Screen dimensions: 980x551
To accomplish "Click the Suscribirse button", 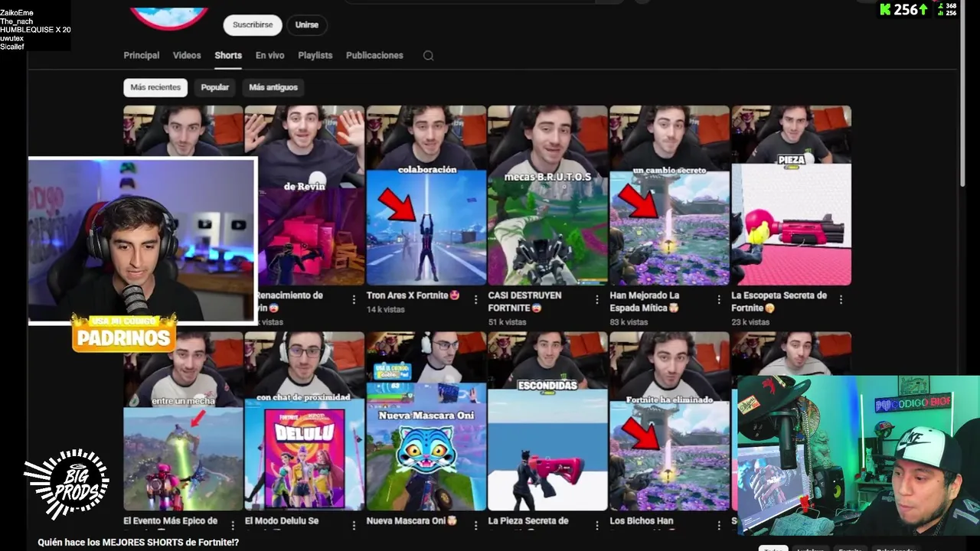I will point(253,24).
